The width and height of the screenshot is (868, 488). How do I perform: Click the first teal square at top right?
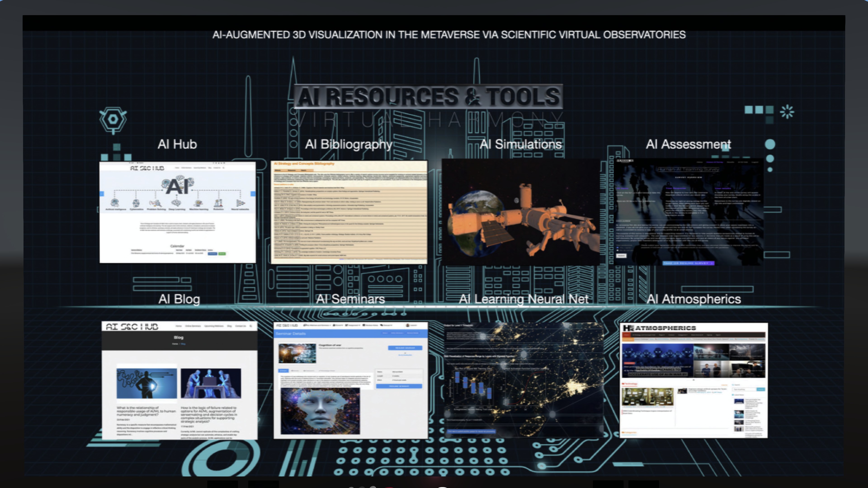pyautogui.click(x=748, y=110)
